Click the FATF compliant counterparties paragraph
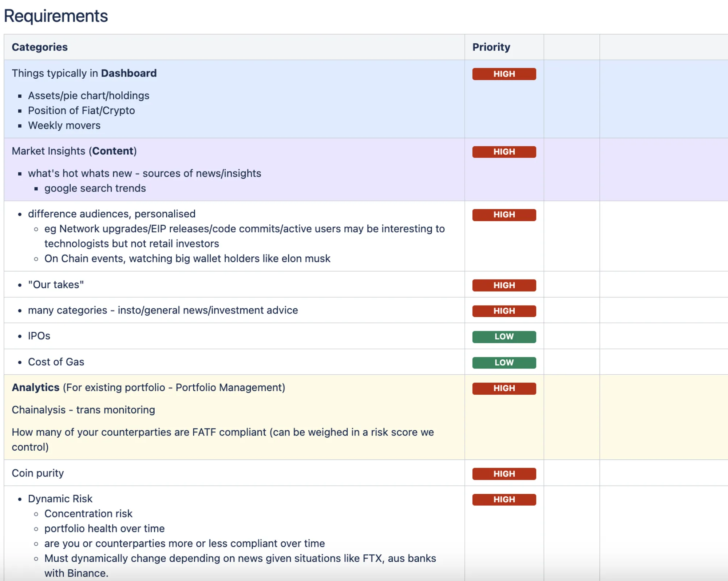This screenshot has height=581, width=728. [222, 439]
